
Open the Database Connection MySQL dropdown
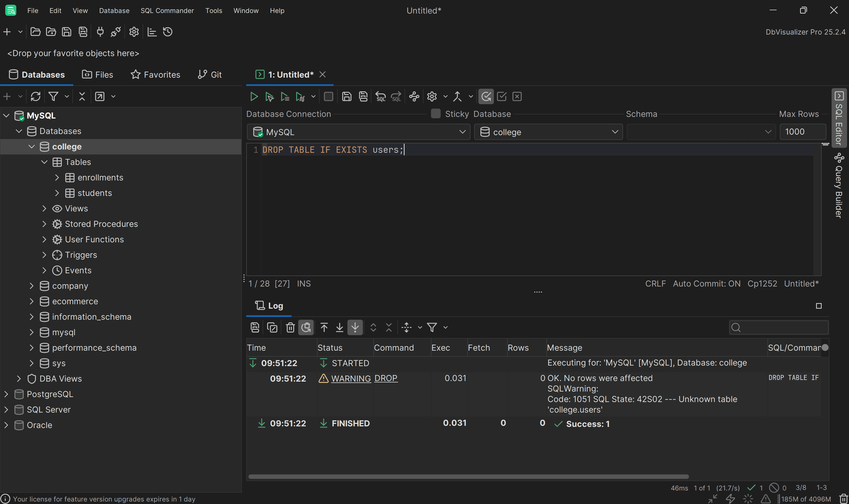(358, 132)
